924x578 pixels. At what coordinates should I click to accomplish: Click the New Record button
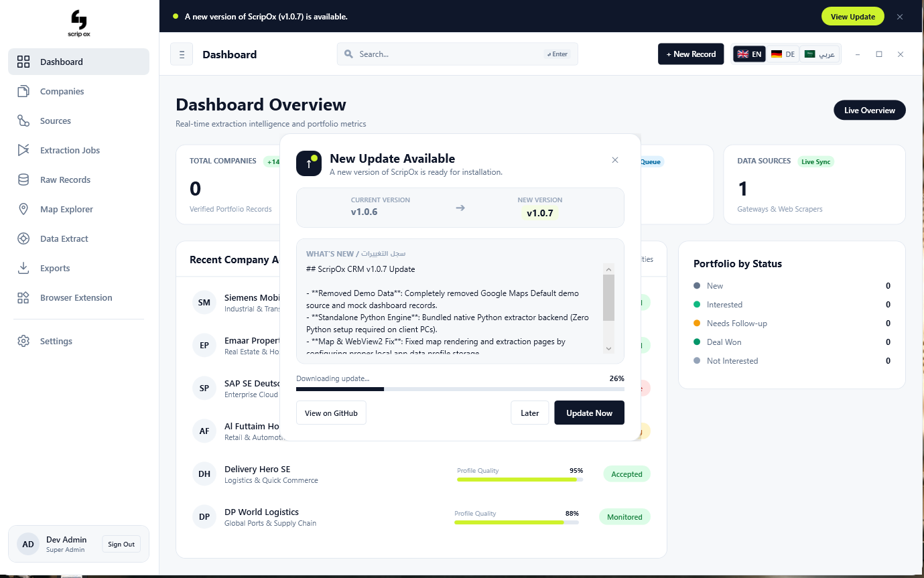[x=691, y=54]
